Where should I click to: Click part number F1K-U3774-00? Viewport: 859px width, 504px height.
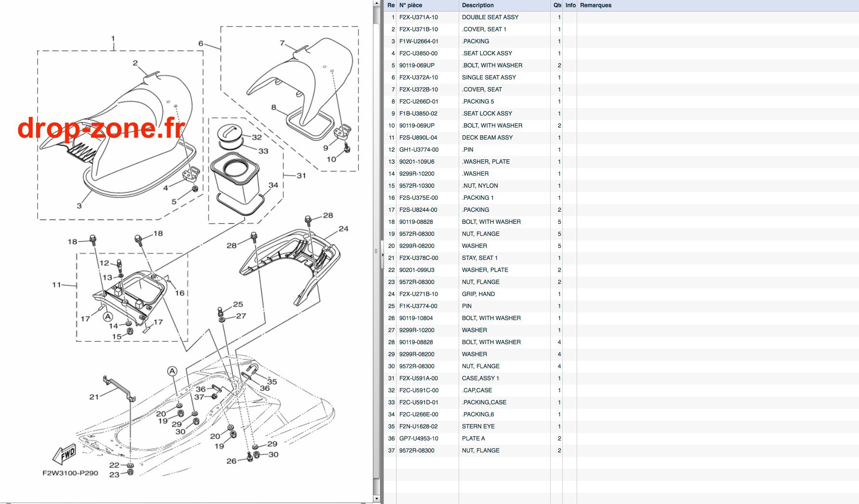(x=418, y=306)
